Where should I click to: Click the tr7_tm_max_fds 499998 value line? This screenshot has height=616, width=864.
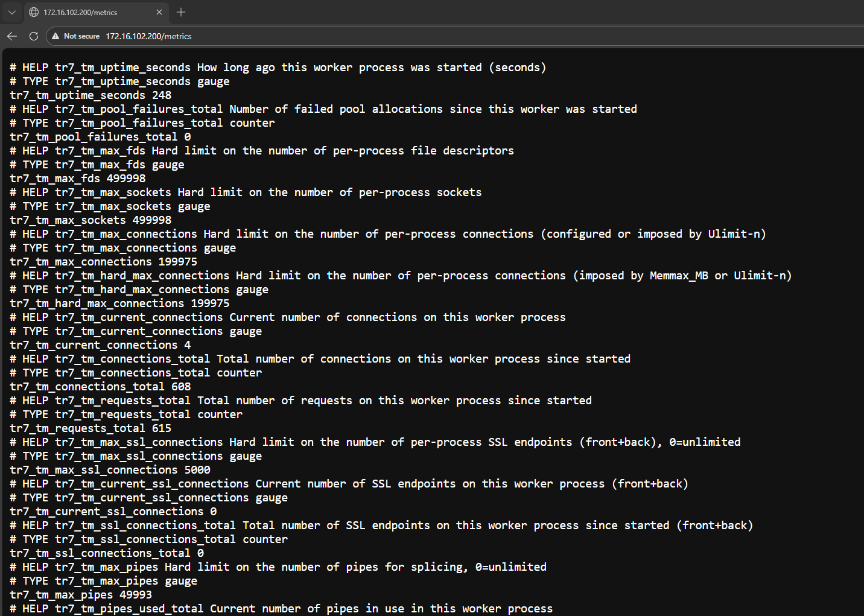point(78,179)
